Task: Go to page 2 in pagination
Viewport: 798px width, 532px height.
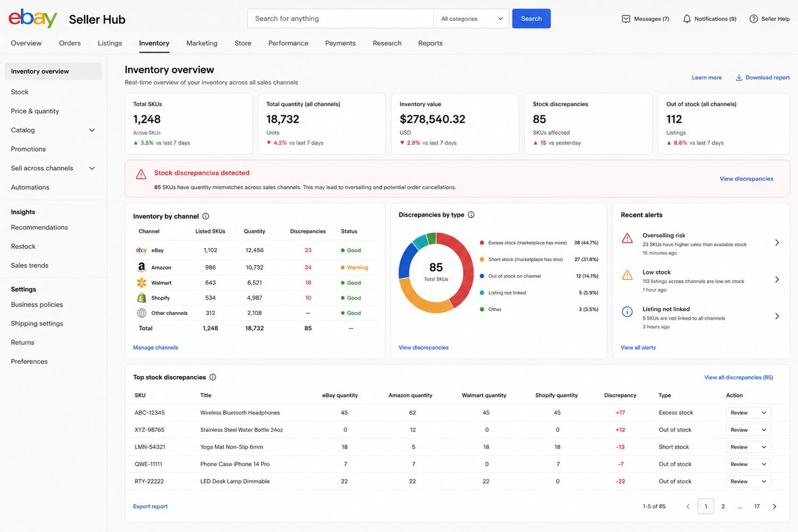Action: pyautogui.click(x=723, y=506)
